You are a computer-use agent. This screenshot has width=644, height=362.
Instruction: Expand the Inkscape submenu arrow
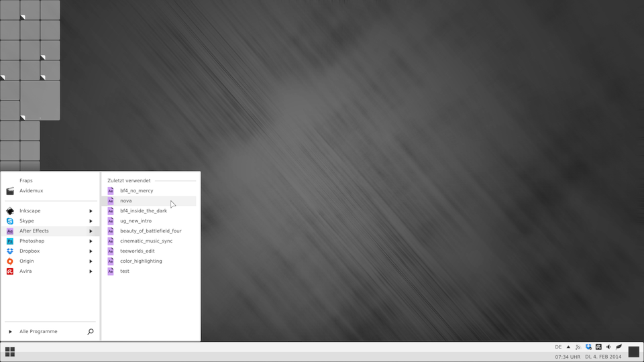click(x=91, y=211)
